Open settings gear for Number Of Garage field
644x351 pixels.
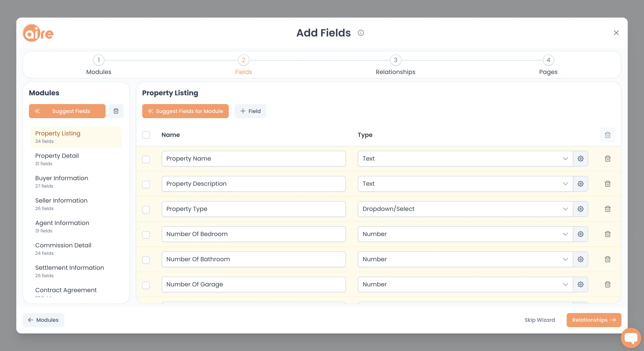pyautogui.click(x=581, y=284)
